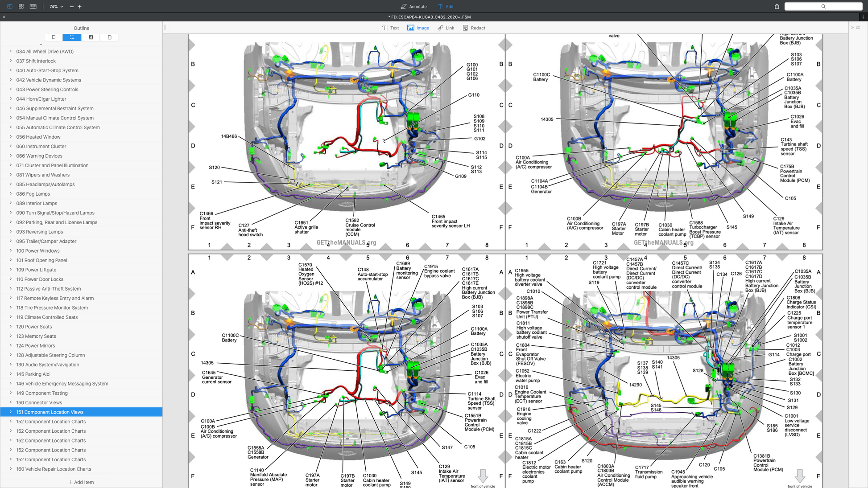Click the zoom in plus button
This screenshot has width=868, height=488.
tap(80, 7)
